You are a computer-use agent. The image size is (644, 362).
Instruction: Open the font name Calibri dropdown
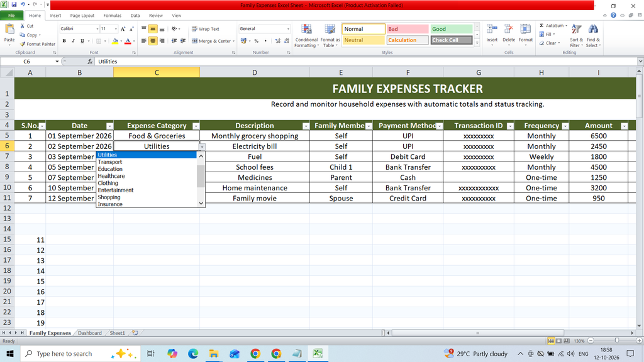(x=97, y=29)
